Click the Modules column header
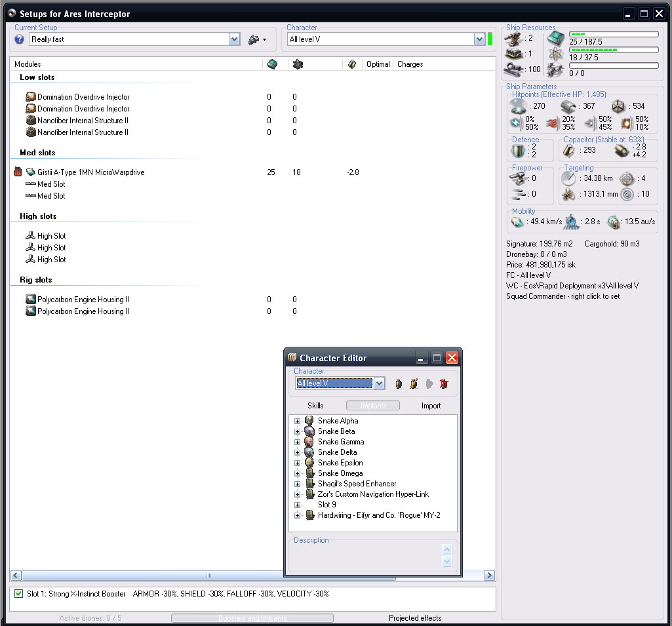Viewport: 672px width, 626px height. point(28,64)
